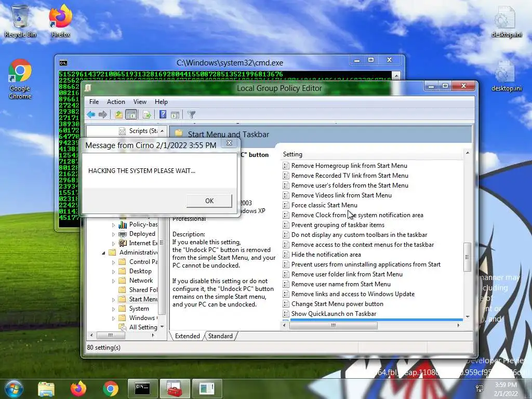Viewport: 532px width, 399px height.
Task: Expand the Control Panel tree node
Action: pos(113,262)
